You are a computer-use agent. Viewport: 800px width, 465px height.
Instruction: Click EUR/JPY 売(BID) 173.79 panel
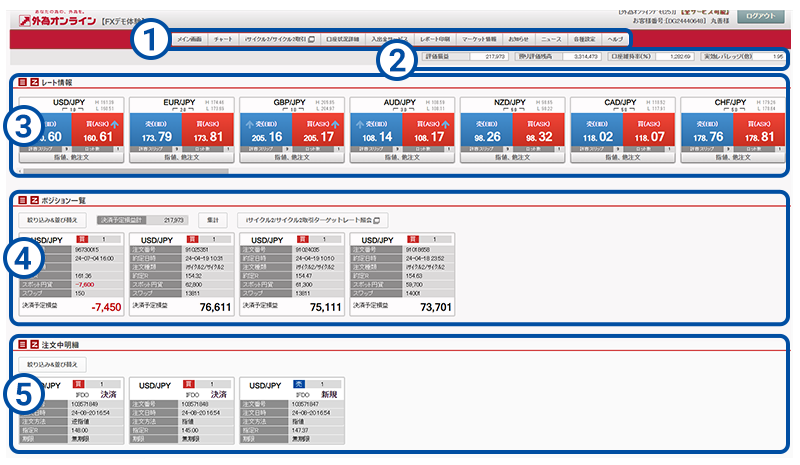(156, 130)
